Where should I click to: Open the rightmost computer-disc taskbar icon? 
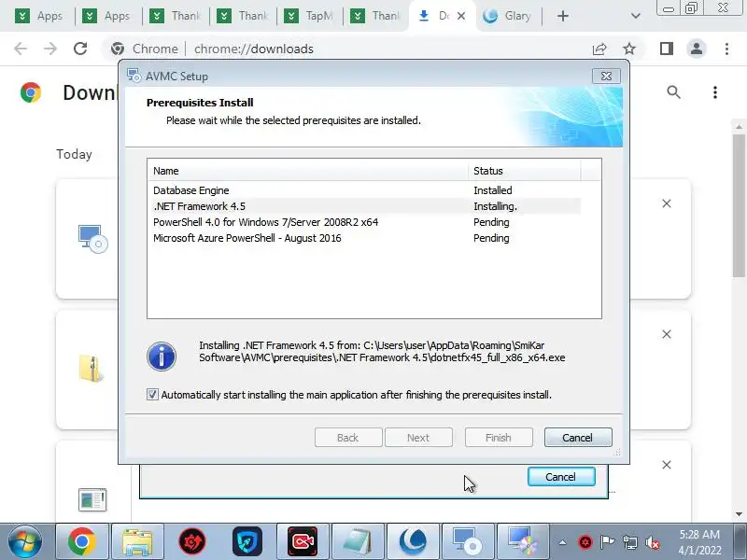click(x=523, y=541)
